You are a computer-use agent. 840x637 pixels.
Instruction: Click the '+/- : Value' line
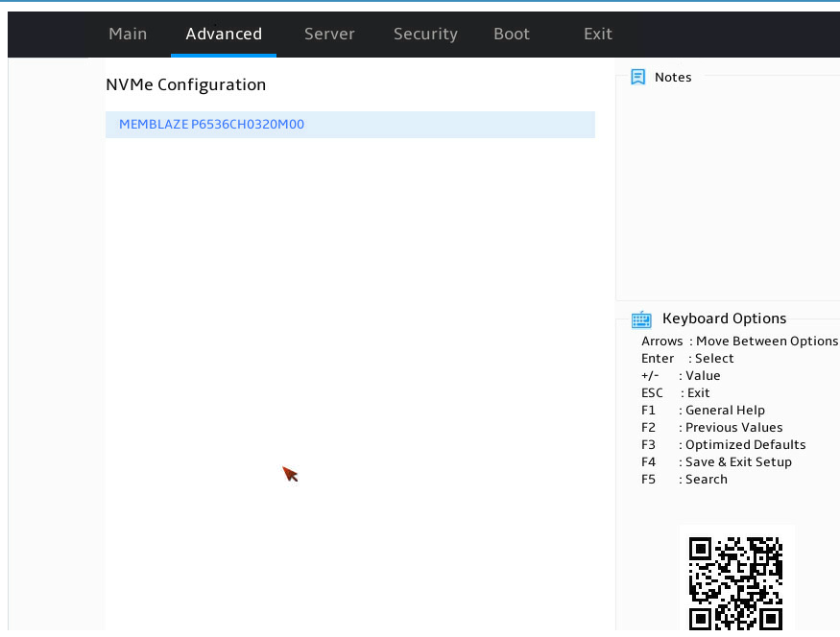(x=681, y=375)
